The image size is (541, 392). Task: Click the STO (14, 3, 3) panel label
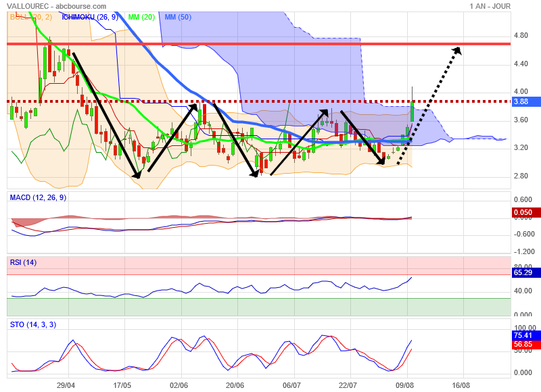(x=32, y=324)
